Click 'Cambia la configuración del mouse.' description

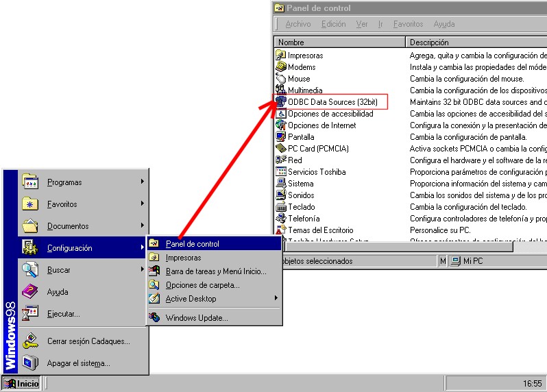467,79
